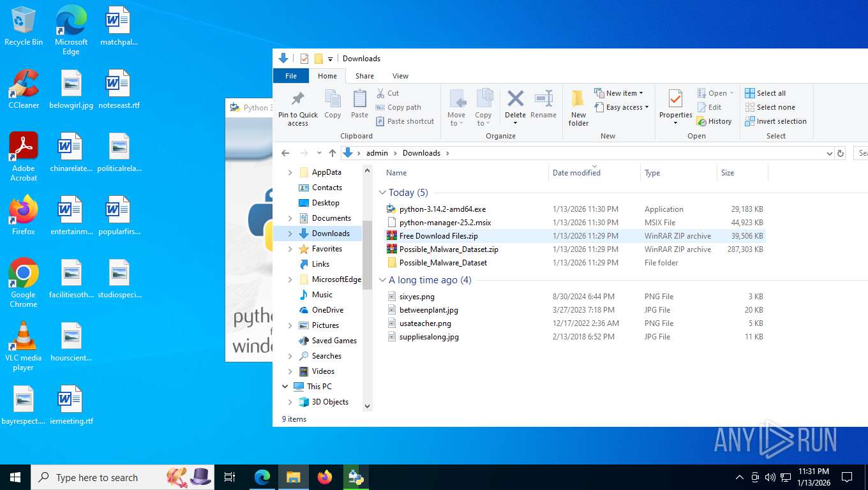This screenshot has height=490, width=868.
Task: Open the New item dropdown
Action: 618,93
